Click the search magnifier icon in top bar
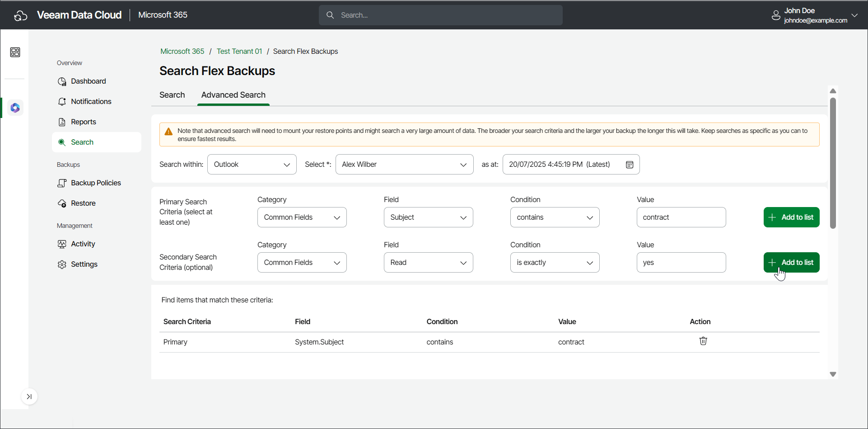Image resolution: width=868 pixels, height=429 pixels. [330, 15]
